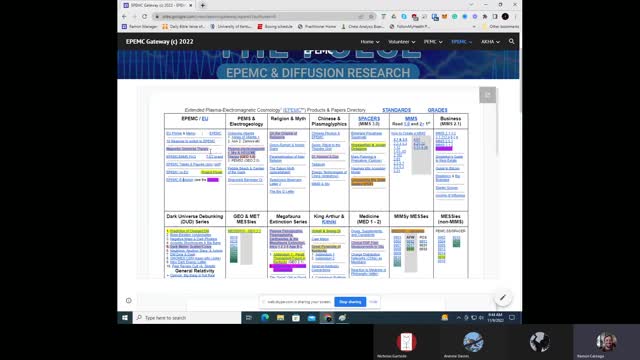Click the pencil edit page icon

point(503,298)
